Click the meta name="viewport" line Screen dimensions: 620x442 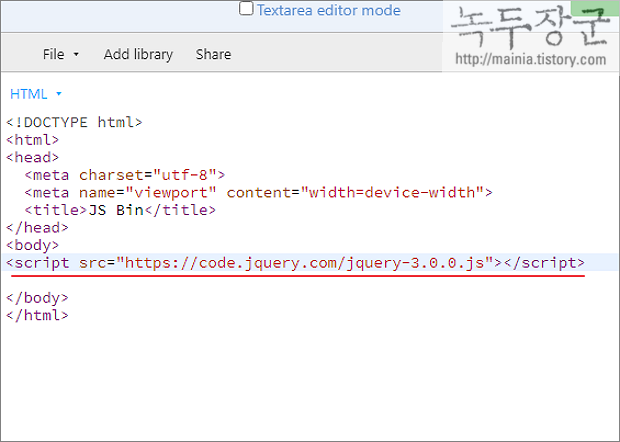click(x=258, y=193)
